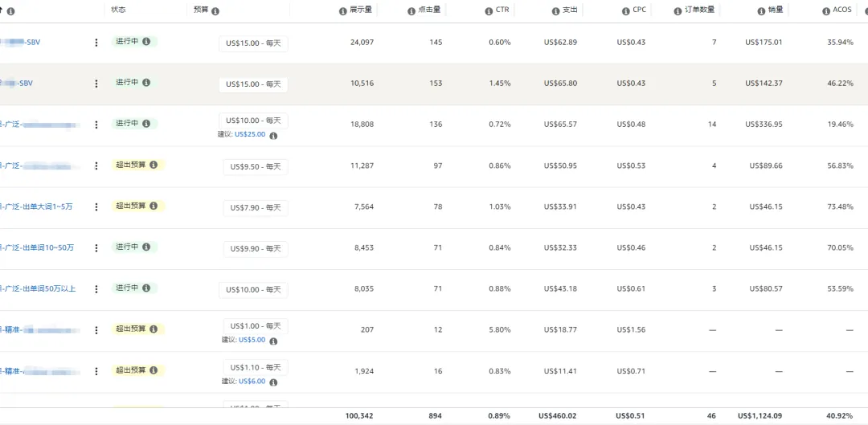The width and height of the screenshot is (868, 425).
Task: Edit the US$7.90 daily budget field
Action: pyautogui.click(x=255, y=208)
